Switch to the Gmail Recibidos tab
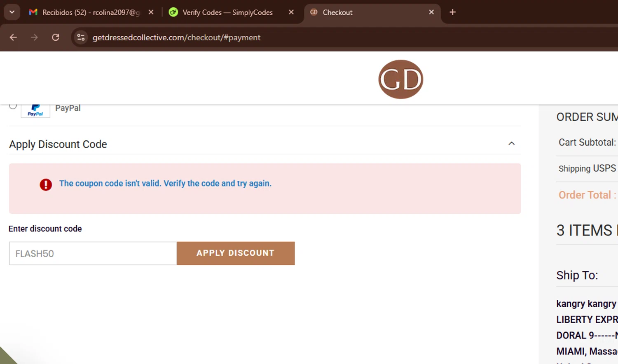 pos(91,12)
